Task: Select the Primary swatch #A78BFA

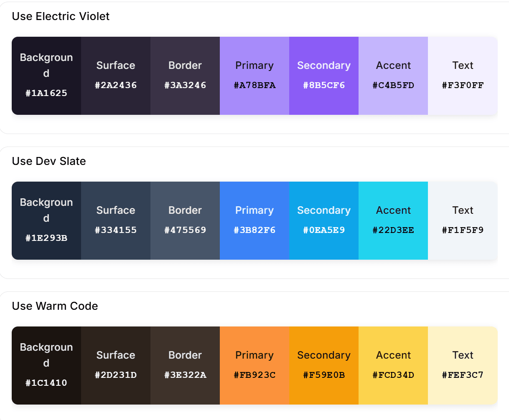Action: [x=254, y=75]
